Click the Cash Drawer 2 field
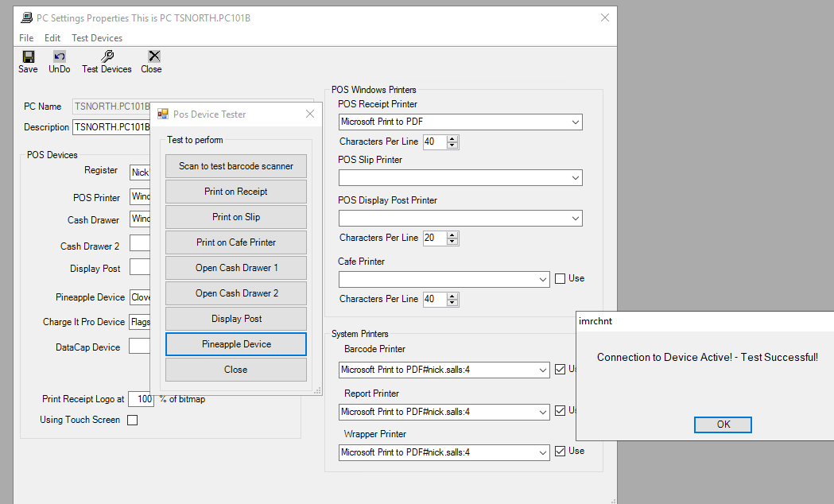This screenshot has height=504, width=834. [141, 243]
